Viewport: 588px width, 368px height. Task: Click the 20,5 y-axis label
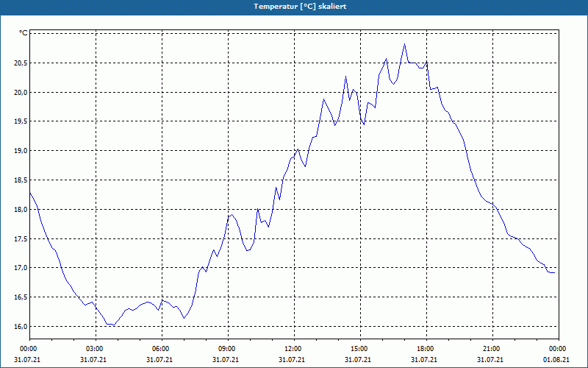pyautogui.click(x=21, y=63)
